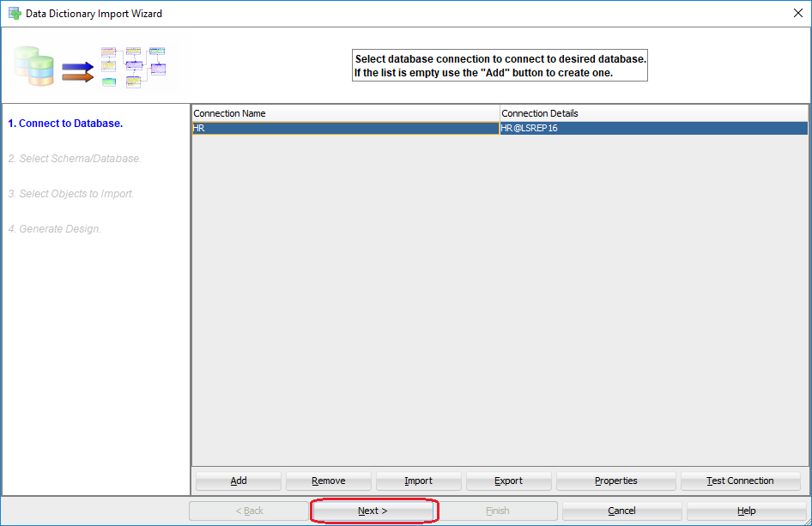The width and height of the screenshot is (812, 526).
Task: Export connections using the Export button
Action: (x=508, y=481)
